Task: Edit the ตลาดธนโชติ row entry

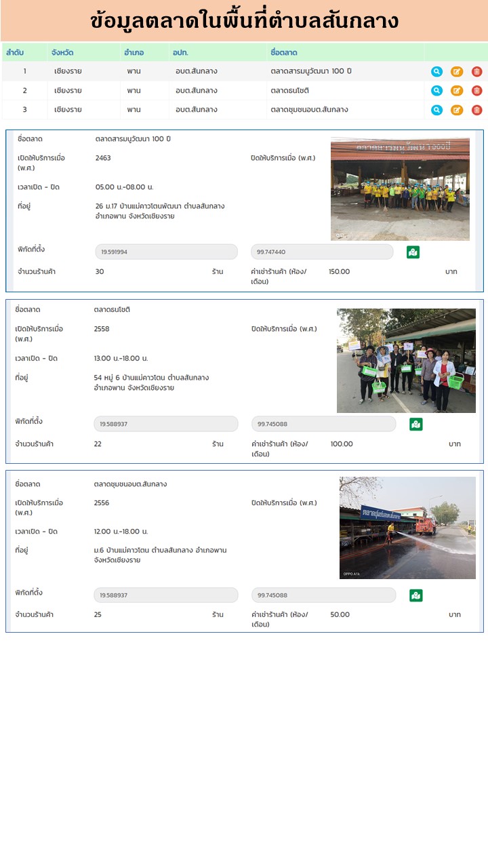Action: (457, 90)
